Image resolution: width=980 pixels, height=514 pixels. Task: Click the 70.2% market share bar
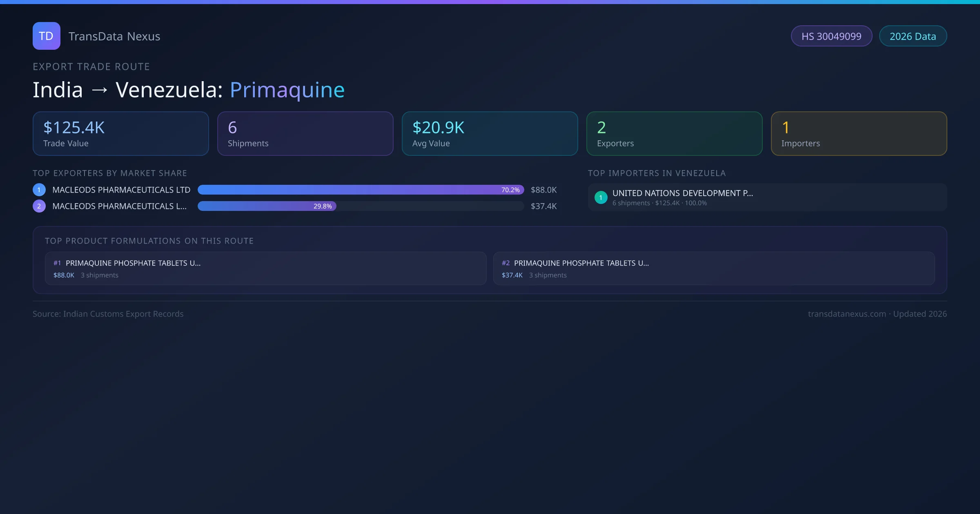[x=361, y=190]
